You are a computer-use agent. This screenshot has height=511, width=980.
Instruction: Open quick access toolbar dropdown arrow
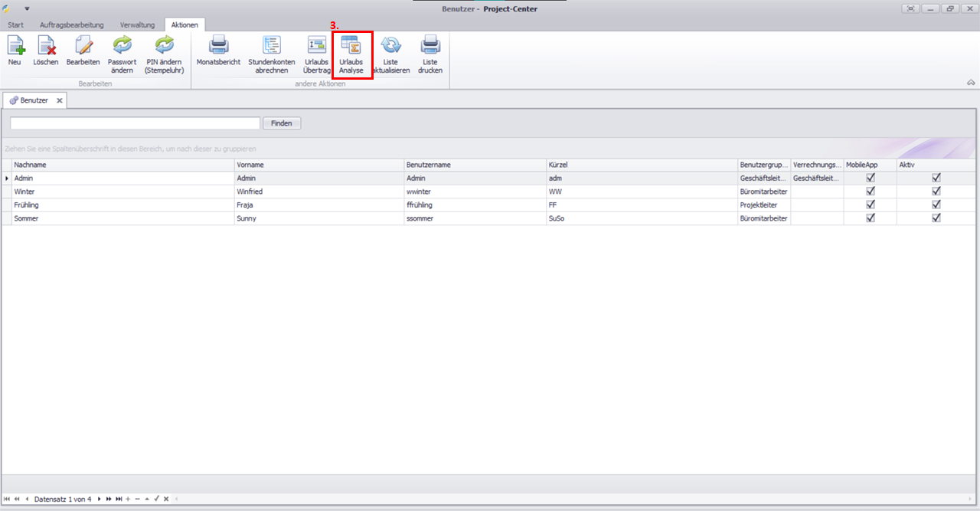coord(27,8)
